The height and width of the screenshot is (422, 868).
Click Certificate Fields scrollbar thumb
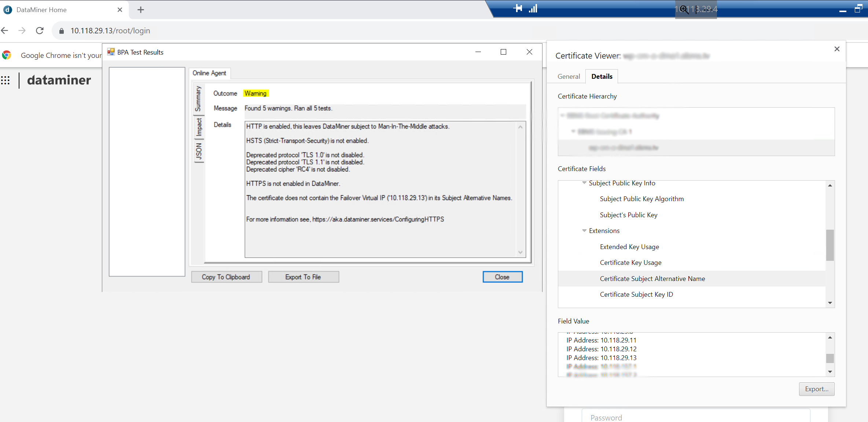click(830, 245)
